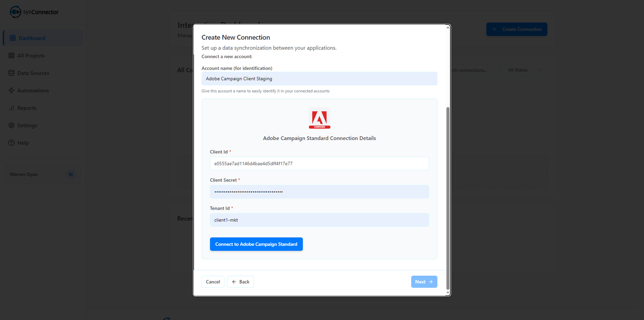Click the Settings gear icon
Screen dimensions: 644x320
click(11, 126)
